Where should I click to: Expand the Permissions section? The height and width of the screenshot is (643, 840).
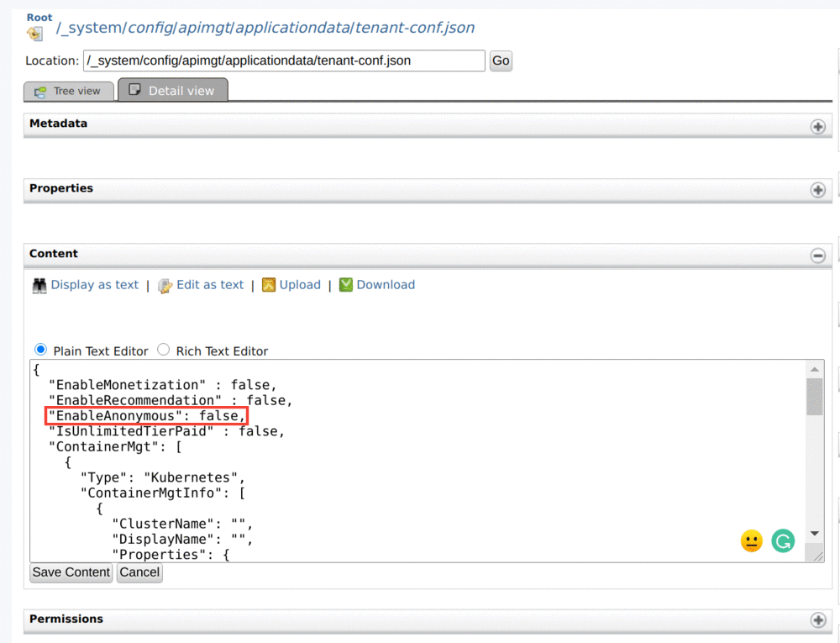817,620
